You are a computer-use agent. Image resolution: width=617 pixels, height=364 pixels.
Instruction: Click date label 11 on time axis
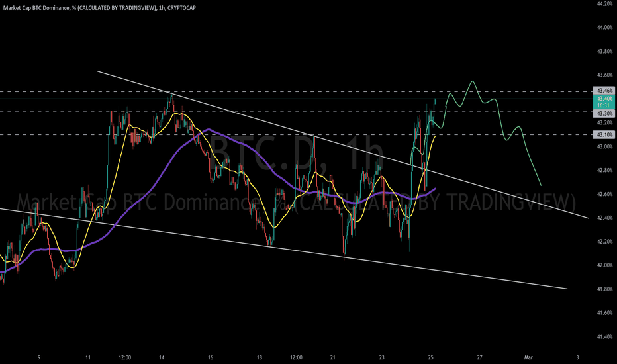[x=88, y=357]
